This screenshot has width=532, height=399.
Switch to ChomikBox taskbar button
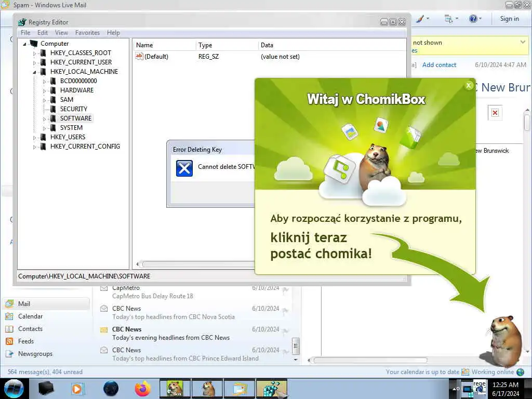coord(175,389)
